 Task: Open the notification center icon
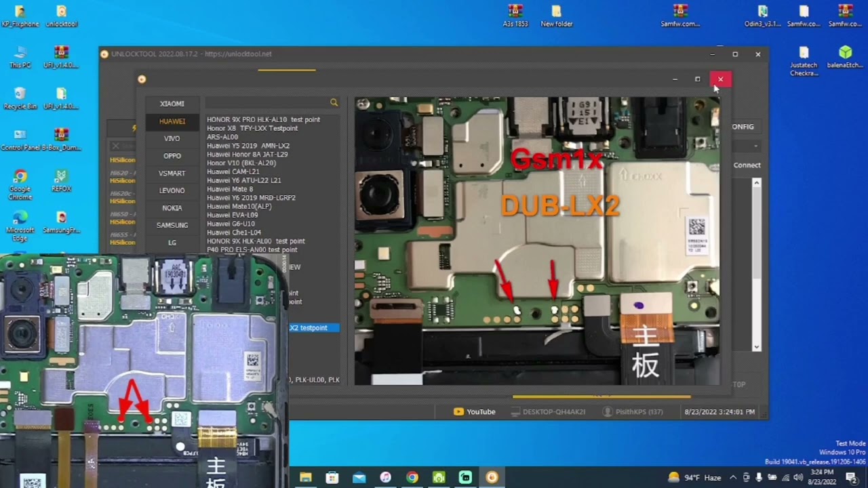click(x=851, y=477)
